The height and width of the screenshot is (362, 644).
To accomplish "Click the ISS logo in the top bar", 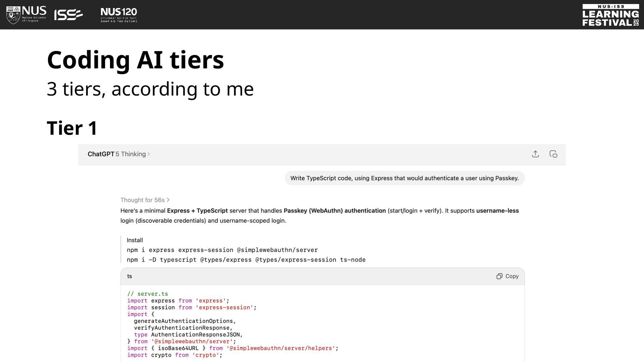I will pyautogui.click(x=68, y=15).
